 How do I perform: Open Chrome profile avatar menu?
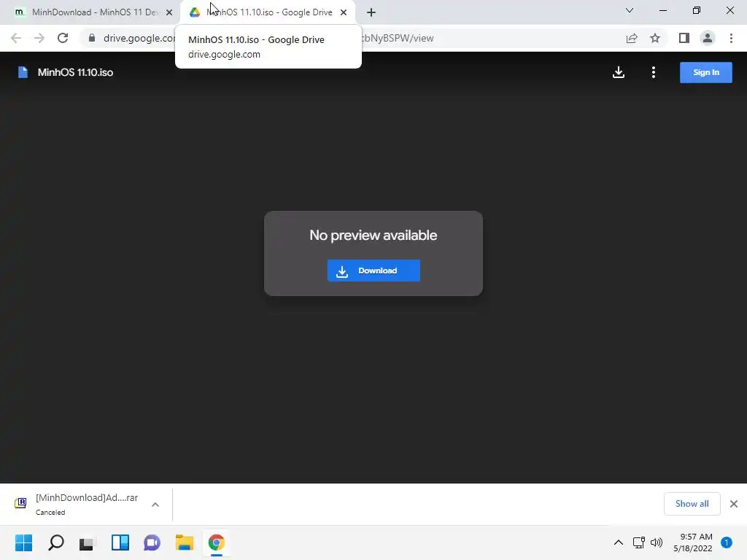click(708, 38)
